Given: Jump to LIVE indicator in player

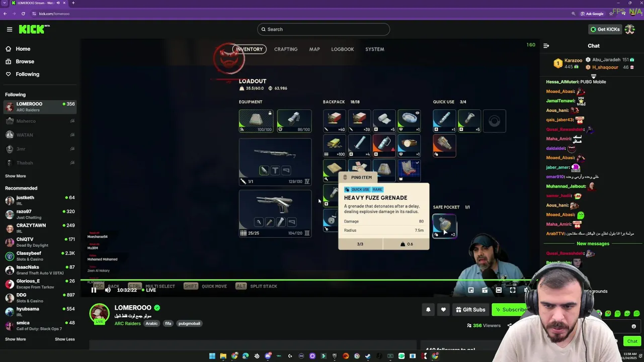Looking at the screenshot, I should click(x=149, y=290).
